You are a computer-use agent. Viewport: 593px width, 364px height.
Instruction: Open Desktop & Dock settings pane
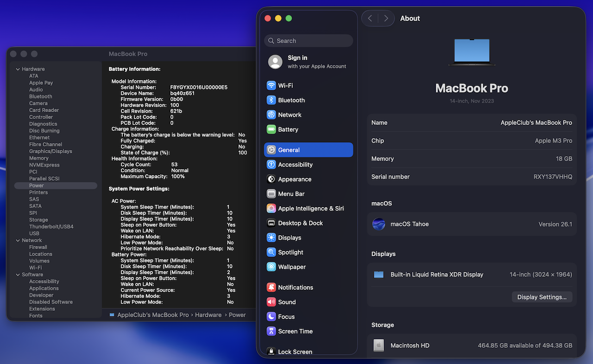300,223
